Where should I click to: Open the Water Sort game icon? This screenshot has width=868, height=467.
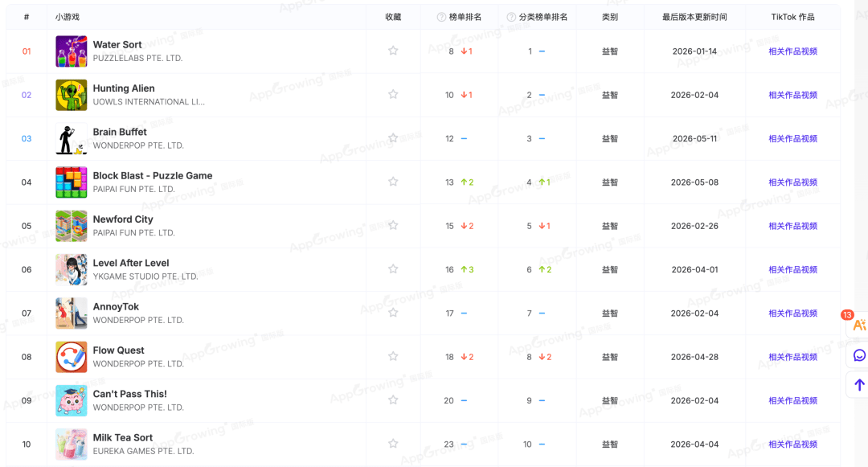pyautogui.click(x=72, y=51)
